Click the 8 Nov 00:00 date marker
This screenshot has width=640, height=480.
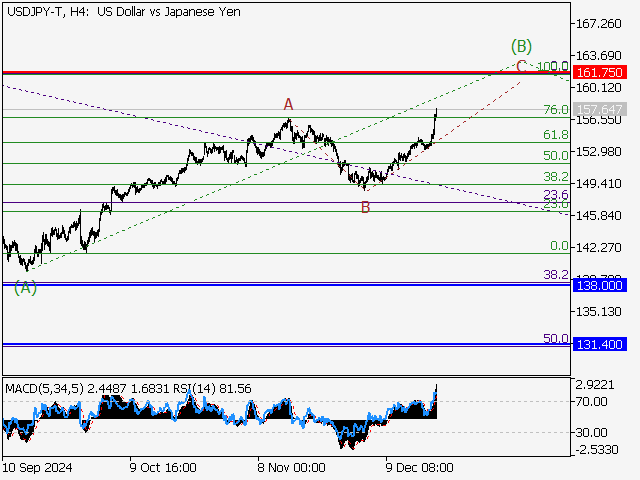tap(290, 467)
